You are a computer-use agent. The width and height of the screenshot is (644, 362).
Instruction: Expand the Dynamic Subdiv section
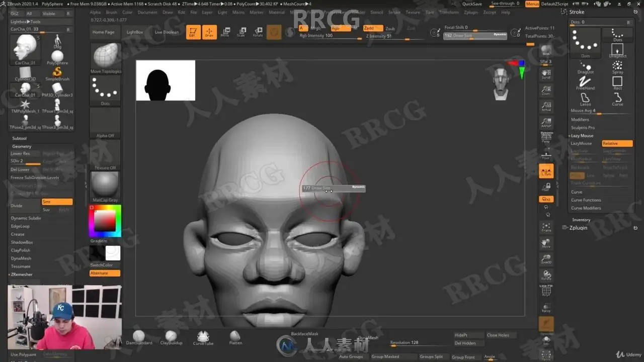click(x=26, y=218)
